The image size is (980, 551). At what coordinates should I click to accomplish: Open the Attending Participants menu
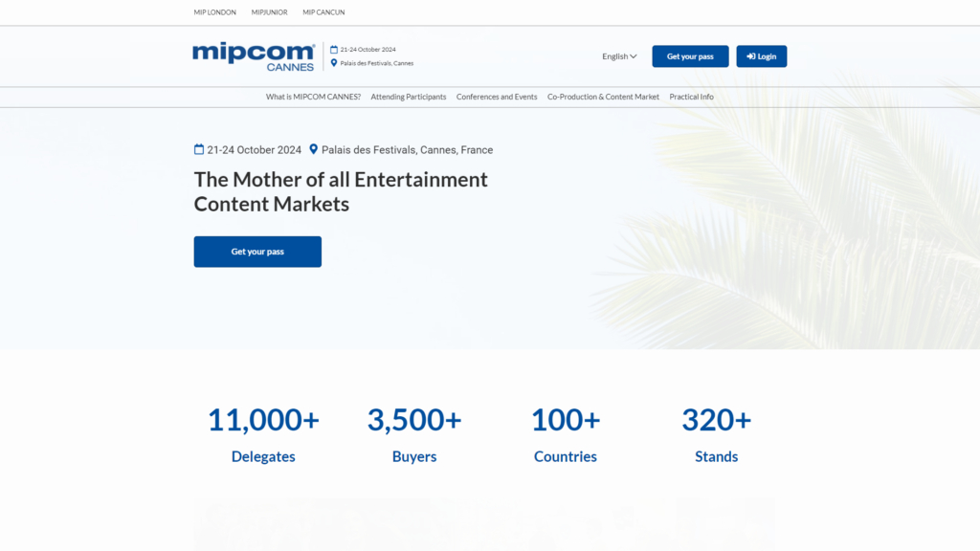(x=408, y=97)
